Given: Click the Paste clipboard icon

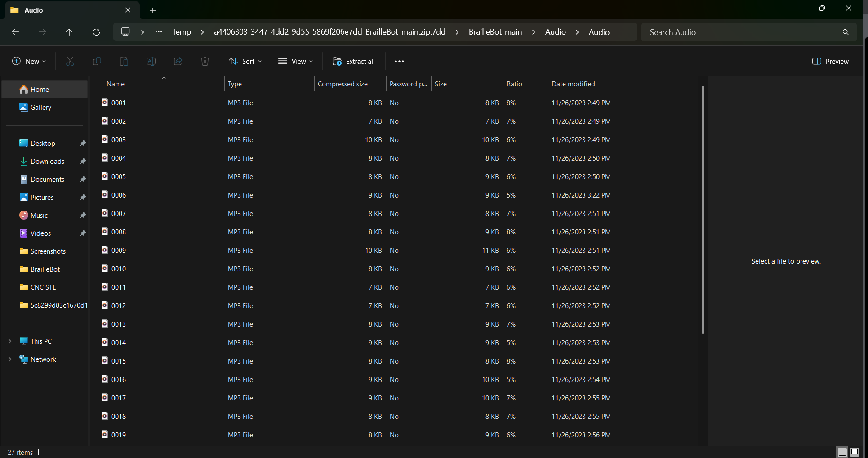Looking at the screenshot, I should click(124, 61).
